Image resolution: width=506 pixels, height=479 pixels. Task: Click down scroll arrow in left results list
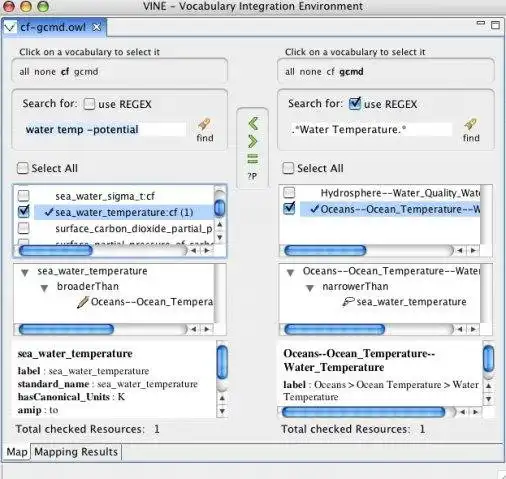tap(220, 237)
